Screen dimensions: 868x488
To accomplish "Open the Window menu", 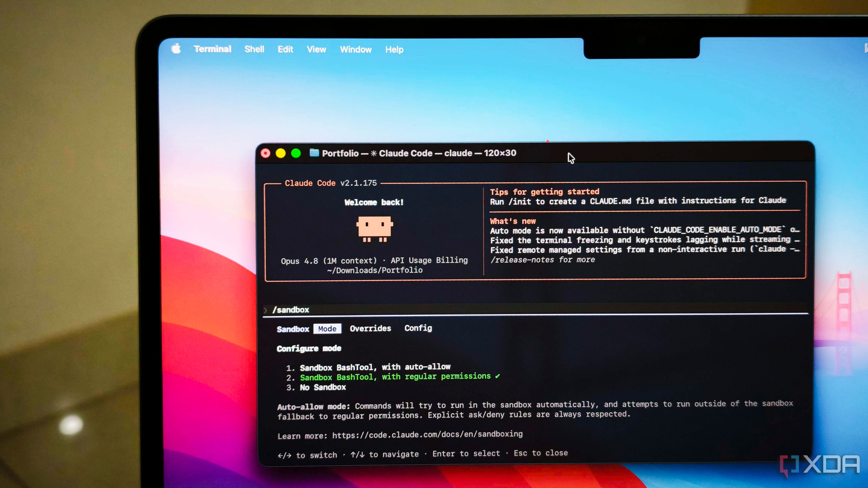I will tap(356, 50).
